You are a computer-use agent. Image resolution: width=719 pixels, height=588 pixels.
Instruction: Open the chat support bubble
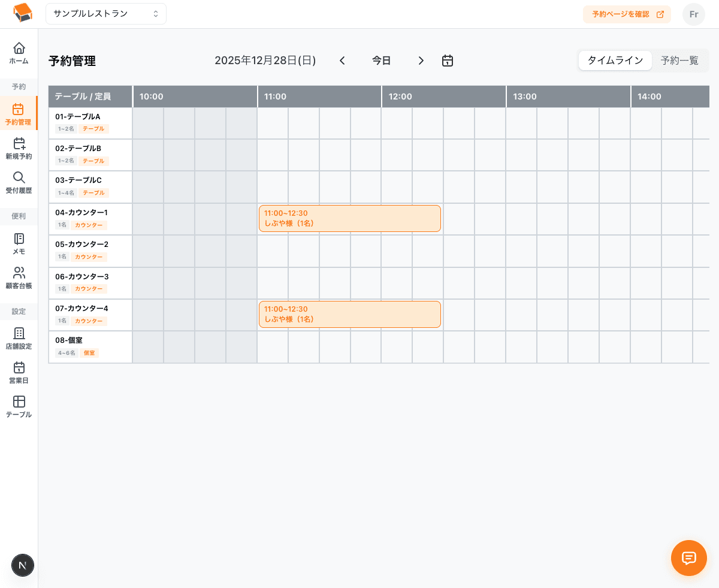pyautogui.click(x=688, y=558)
